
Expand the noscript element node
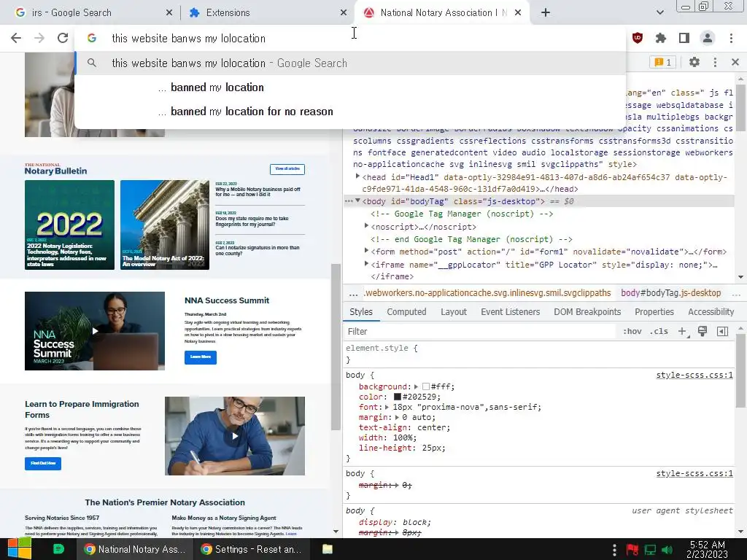click(x=366, y=226)
